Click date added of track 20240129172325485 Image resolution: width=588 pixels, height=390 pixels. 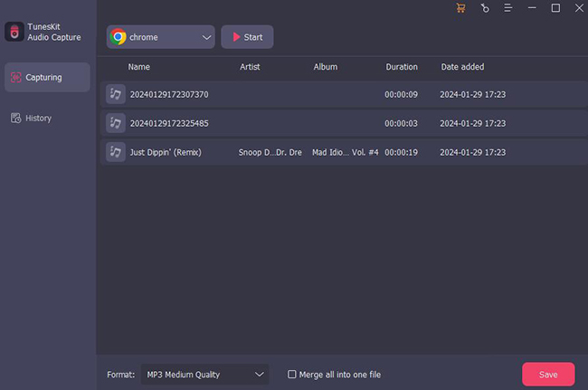tap(472, 123)
